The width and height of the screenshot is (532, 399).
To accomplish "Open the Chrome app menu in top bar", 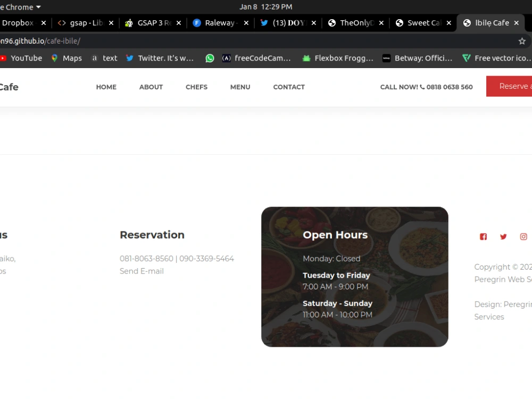I will pos(20,7).
